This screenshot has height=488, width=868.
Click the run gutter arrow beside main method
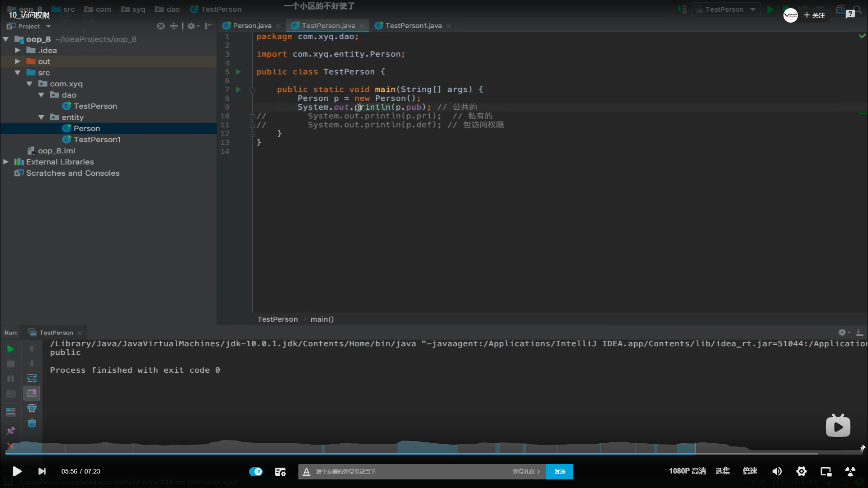point(238,89)
